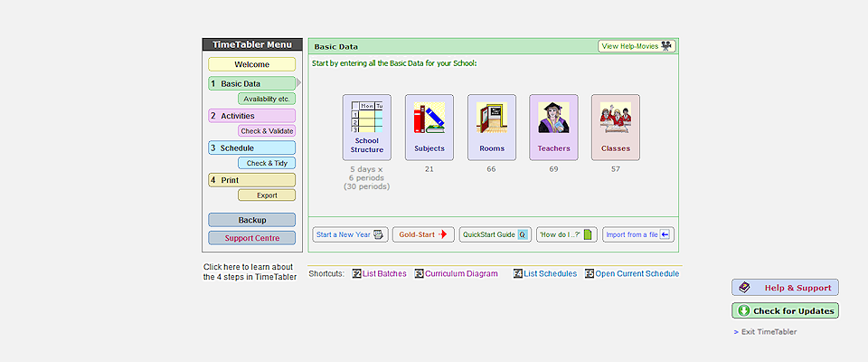
Task: Select step 3 Schedule
Action: click(252, 148)
